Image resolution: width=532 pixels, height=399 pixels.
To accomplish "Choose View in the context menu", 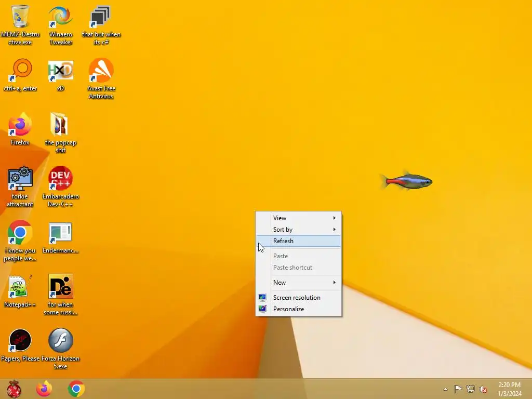I will tap(298, 218).
